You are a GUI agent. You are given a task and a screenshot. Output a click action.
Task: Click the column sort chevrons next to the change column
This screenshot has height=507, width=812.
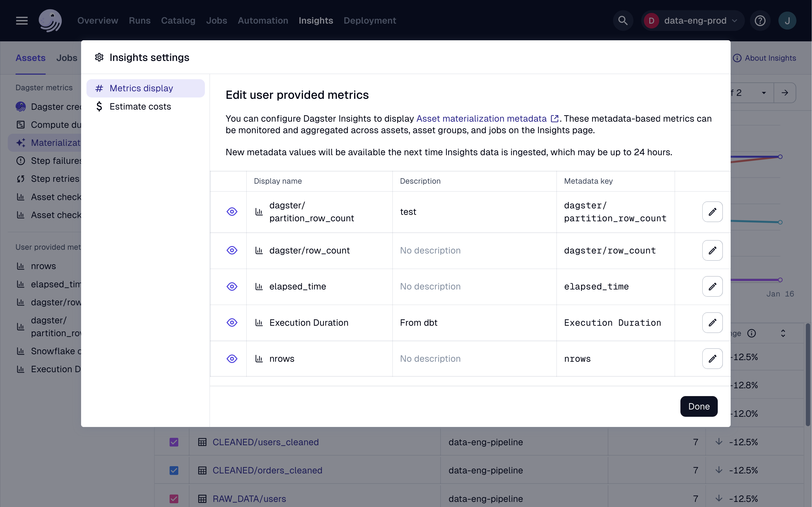point(783,333)
